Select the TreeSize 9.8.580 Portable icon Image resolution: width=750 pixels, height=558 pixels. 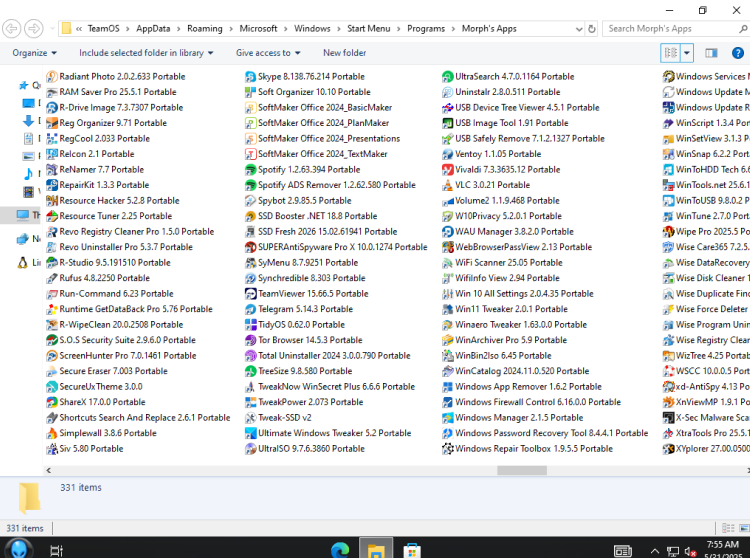tap(250, 371)
